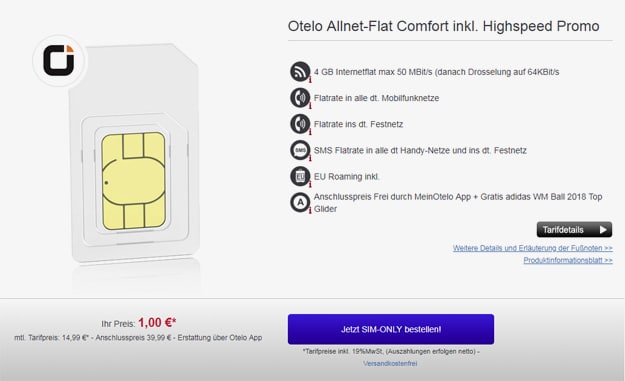Click the internet flat RSS-style icon

tap(300, 72)
